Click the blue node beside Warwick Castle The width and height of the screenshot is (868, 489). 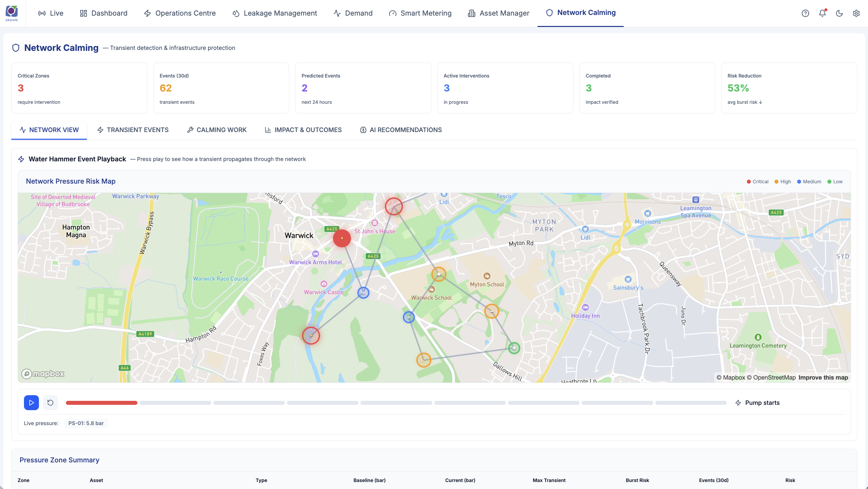coord(363,293)
